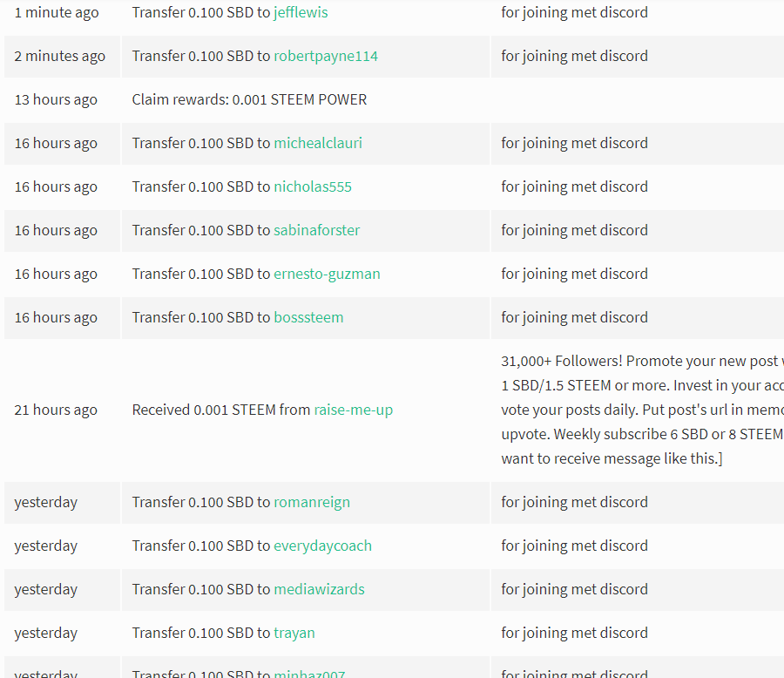Click the ernesto-guzman username link
784x678 pixels.
click(x=327, y=274)
